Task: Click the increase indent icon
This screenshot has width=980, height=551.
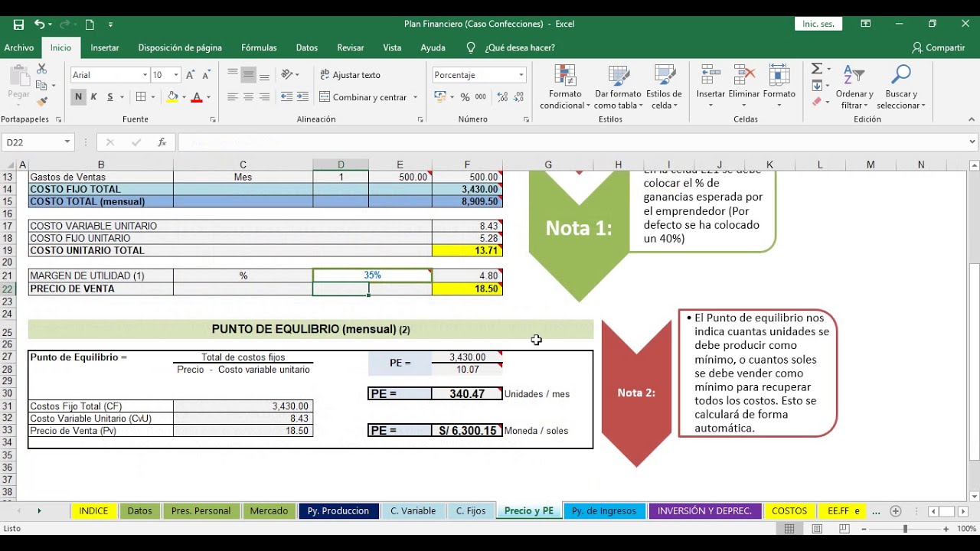Action: tap(302, 97)
